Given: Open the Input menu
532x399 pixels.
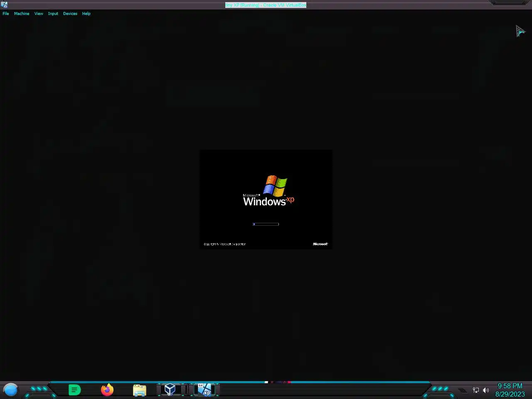Looking at the screenshot, I should coord(53,14).
